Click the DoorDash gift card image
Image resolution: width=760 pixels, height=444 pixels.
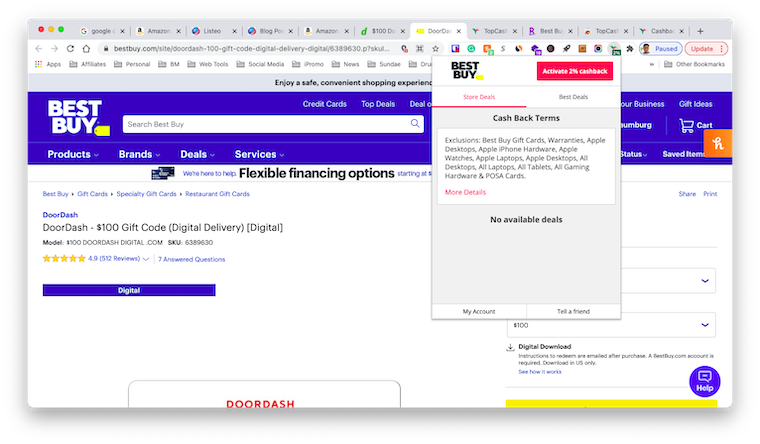(264, 394)
